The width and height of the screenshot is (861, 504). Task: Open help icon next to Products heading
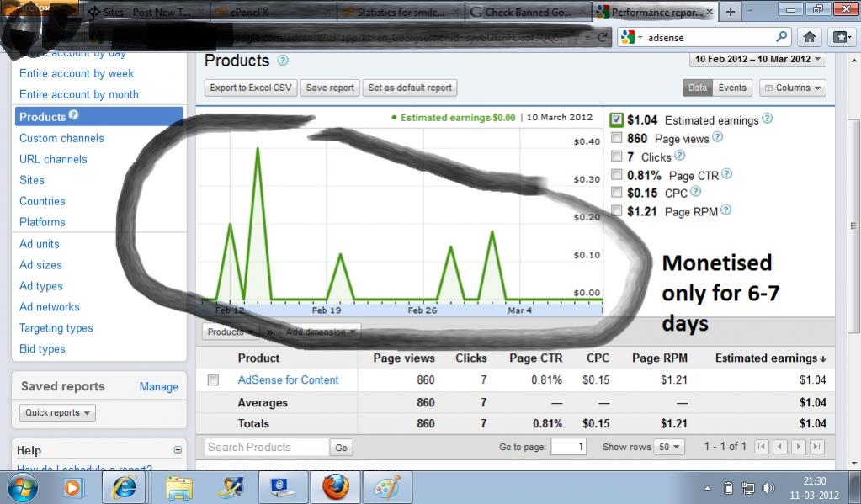pyautogui.click(x=283, y=61)
